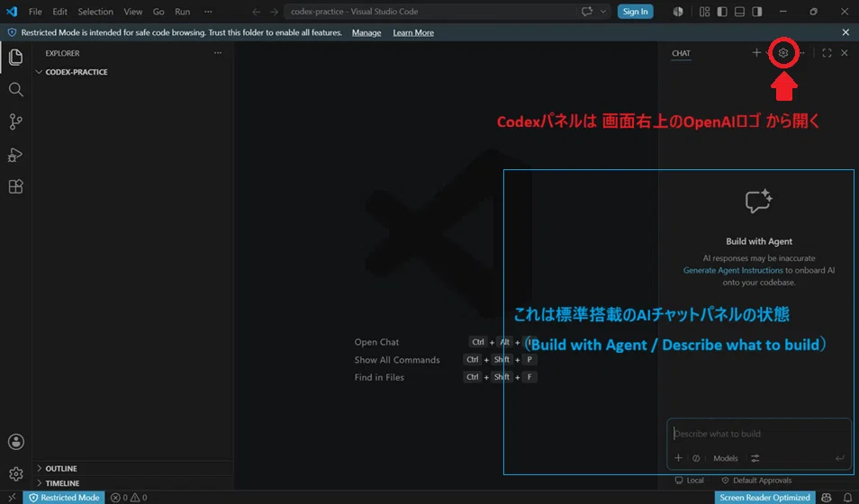
Task: Open the Run menu
Action: (x=183, y=12)
